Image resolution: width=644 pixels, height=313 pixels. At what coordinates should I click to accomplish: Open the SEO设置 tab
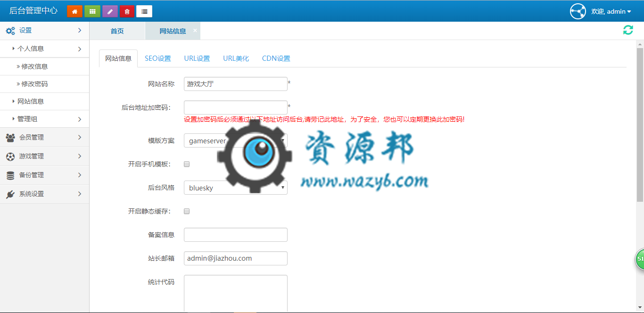point(157,58)
